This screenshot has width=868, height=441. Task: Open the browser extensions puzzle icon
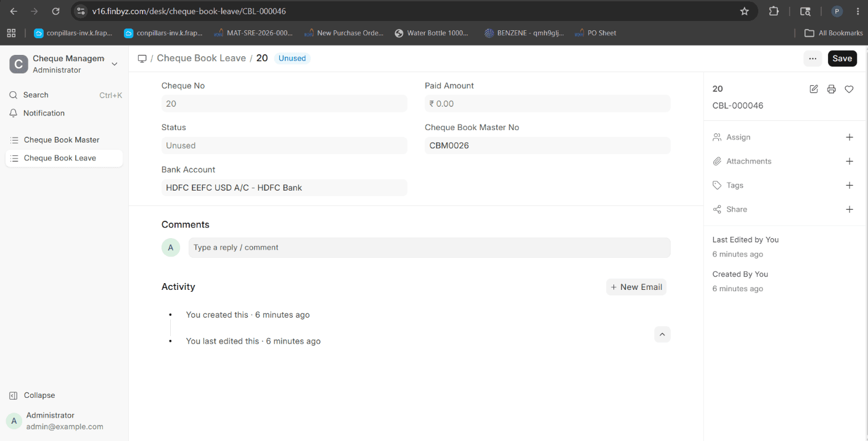coord(774,11)
